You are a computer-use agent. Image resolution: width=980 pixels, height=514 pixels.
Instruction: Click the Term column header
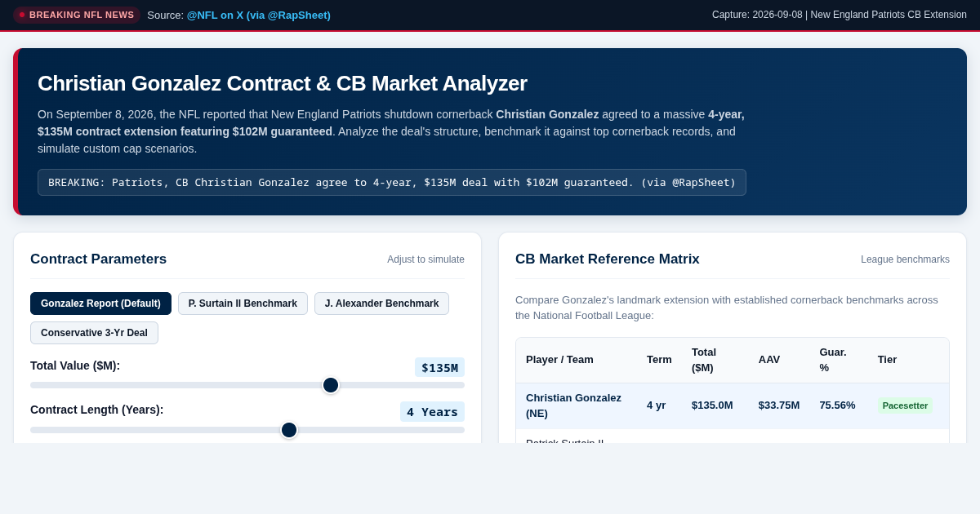(659, 360)
